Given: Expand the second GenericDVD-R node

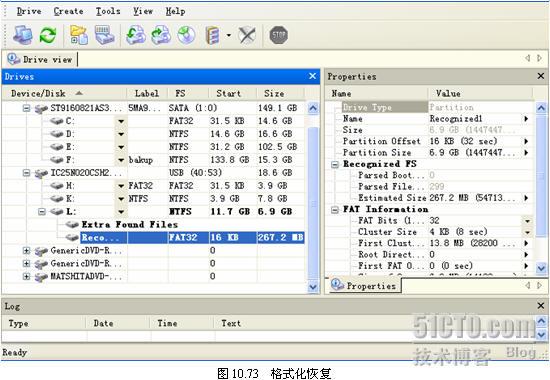Looking at the screenshot, I should pyautogui.click(x=26, y=264).
